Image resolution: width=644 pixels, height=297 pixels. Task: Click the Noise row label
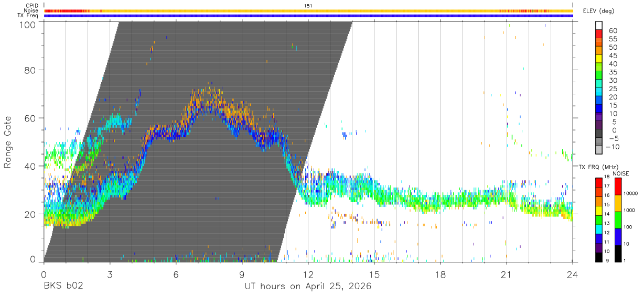(31, 10)
